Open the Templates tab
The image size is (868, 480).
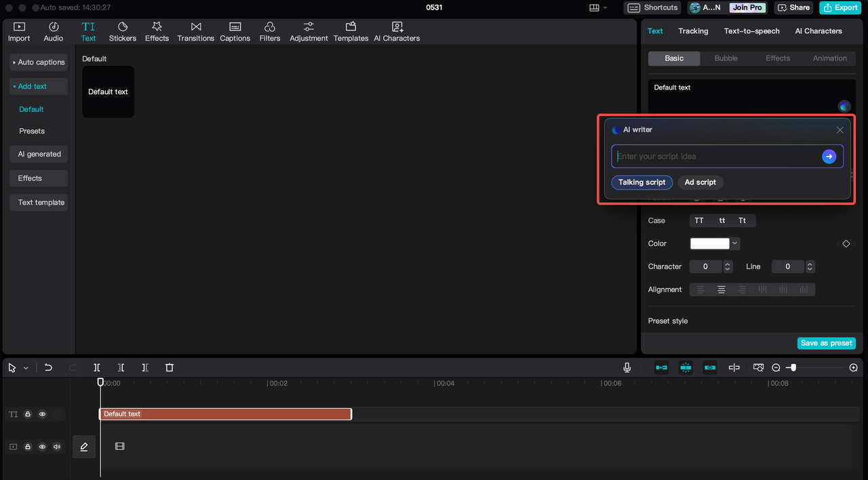(351, 31)
